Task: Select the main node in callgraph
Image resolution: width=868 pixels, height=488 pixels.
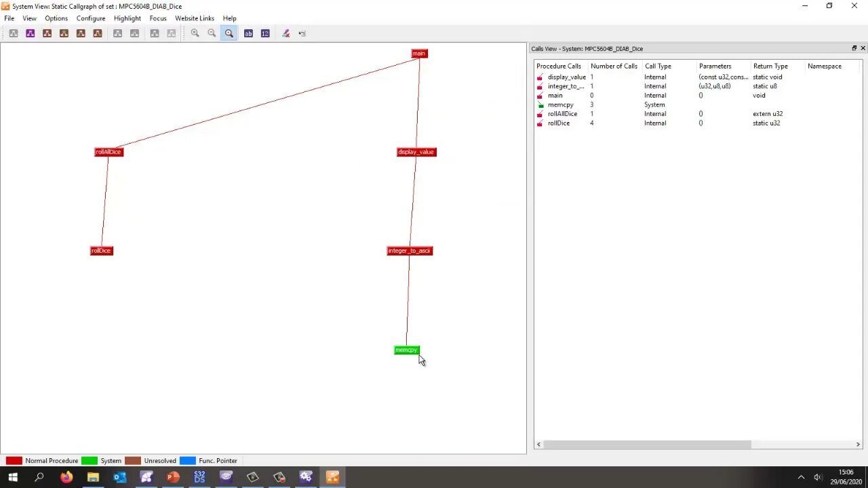Action: (x=419, y=54)
